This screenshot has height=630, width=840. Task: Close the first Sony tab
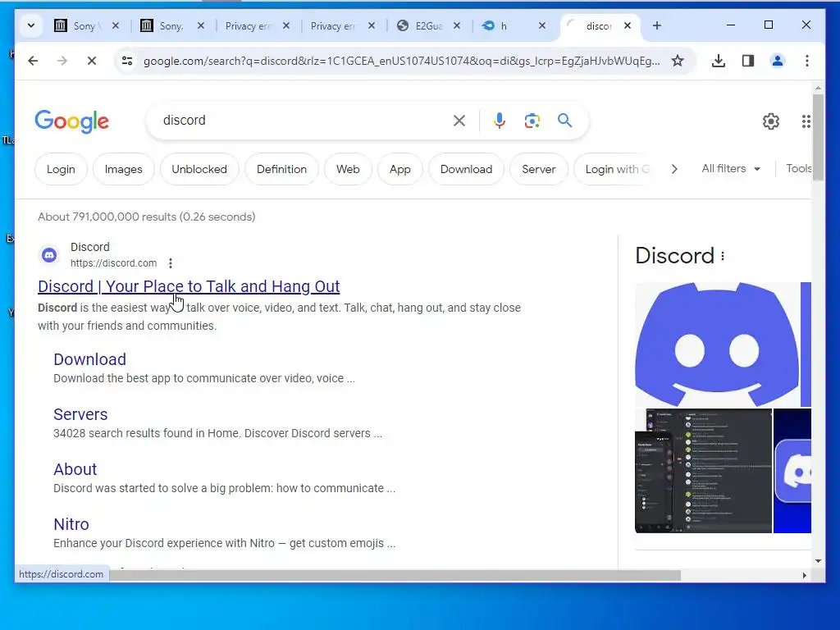[x=115, y=25]
